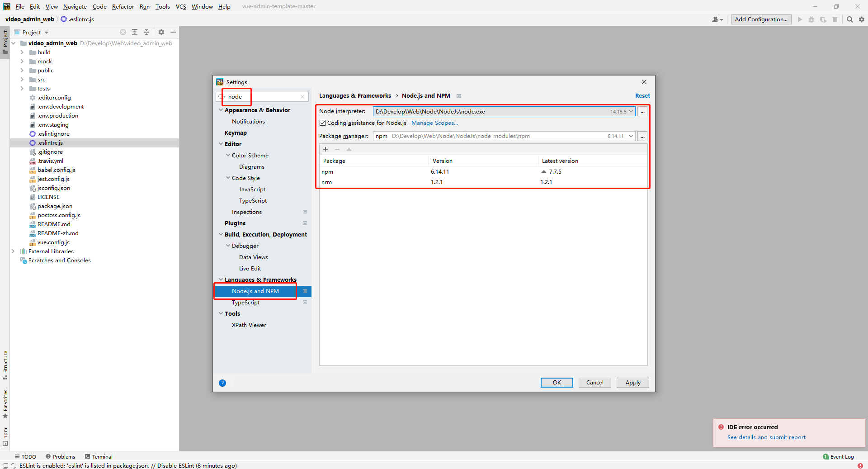Open the Node interpreter dropdown
Image resolution: width=868 pixels, height=469 pixels.
pyautogui.click(x=631, y=111)
